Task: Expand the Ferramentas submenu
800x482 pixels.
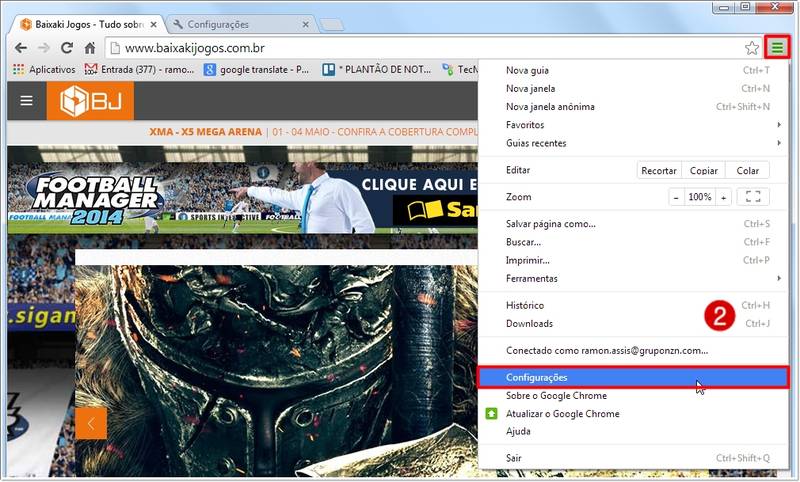Action: point(633,278)
